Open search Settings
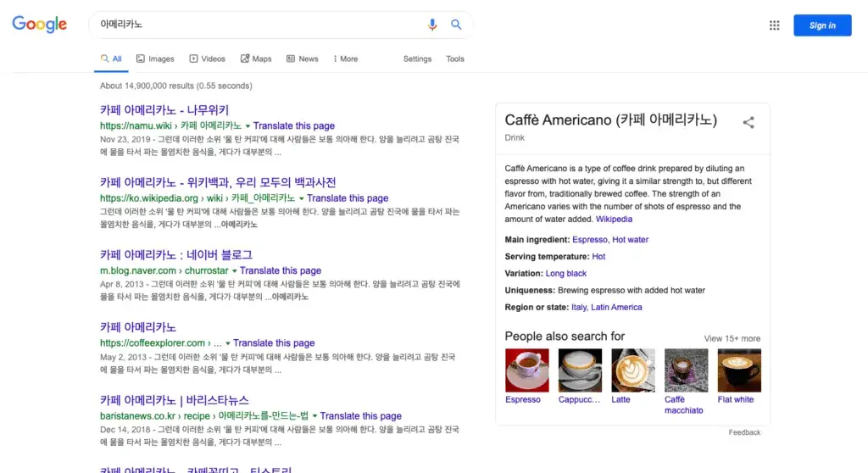This screenshot has height=473, width=868. (x=417, y=58)
